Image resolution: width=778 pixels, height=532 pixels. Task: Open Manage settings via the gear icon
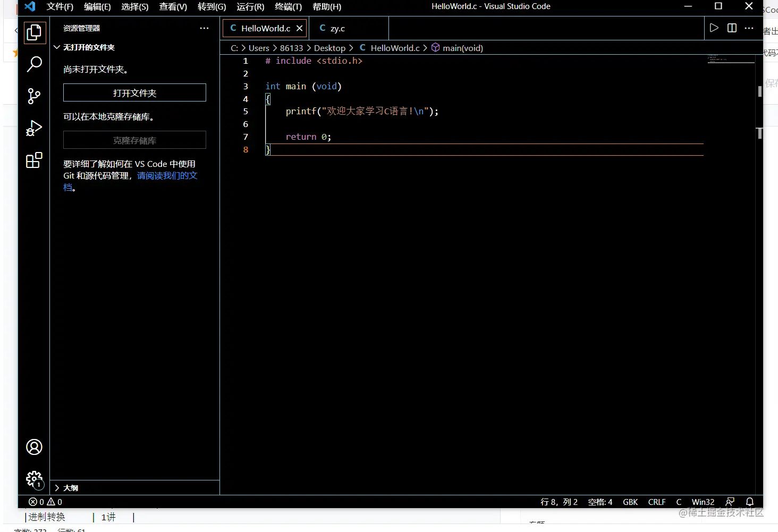coord(34,479)
